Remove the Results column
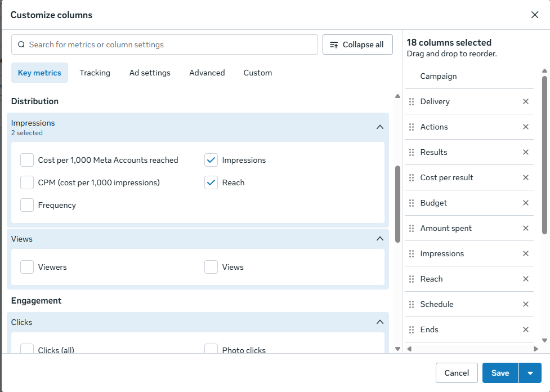This screenshot has width=550, height=392. (525, 152)
